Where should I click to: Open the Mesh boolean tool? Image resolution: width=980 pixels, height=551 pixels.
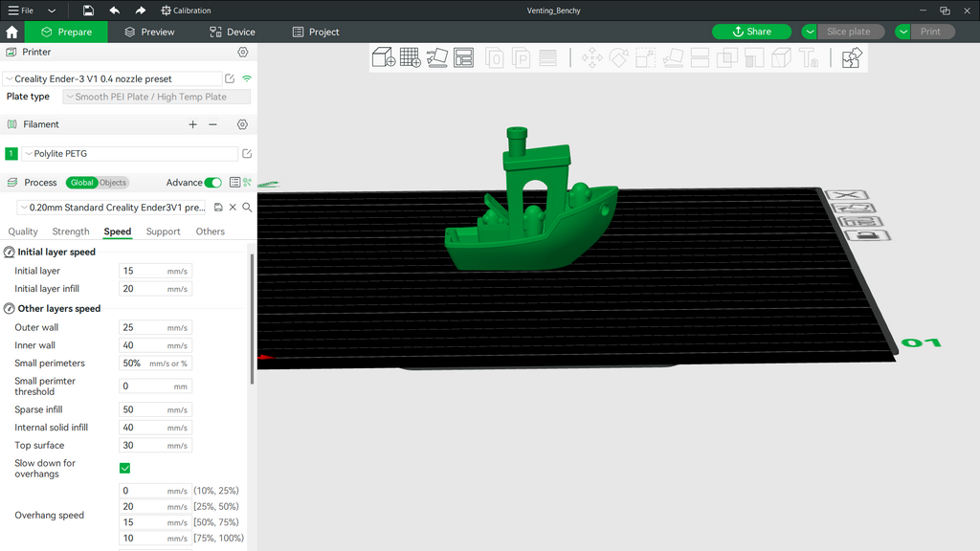[x=727, y=58]
